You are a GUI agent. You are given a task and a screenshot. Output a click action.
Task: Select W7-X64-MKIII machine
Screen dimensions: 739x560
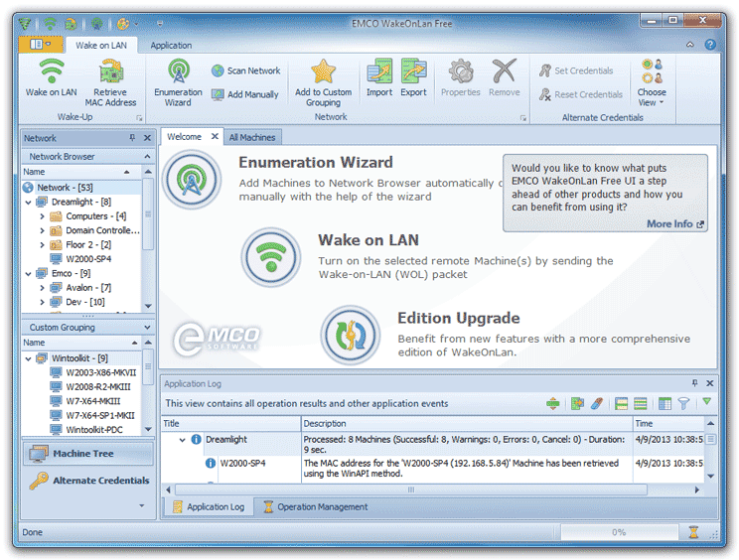(x=92, y=401)
